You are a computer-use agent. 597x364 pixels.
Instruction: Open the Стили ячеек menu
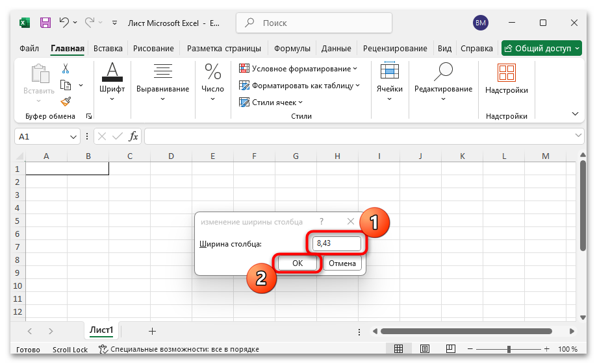pos(271,103)
